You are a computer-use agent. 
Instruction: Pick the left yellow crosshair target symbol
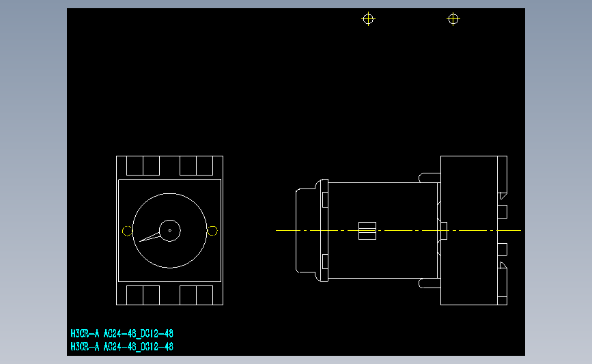368,19
